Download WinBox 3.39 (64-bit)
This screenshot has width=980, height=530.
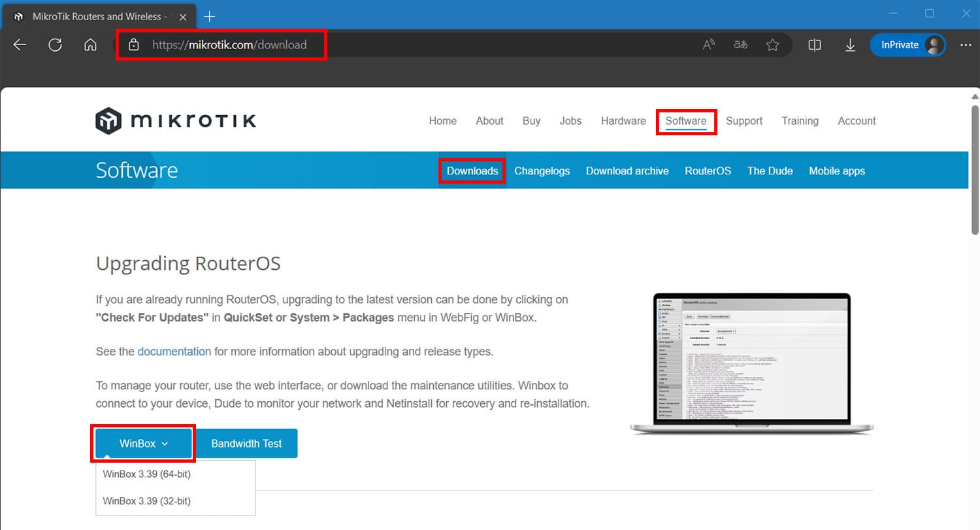[x=147, y=474]
